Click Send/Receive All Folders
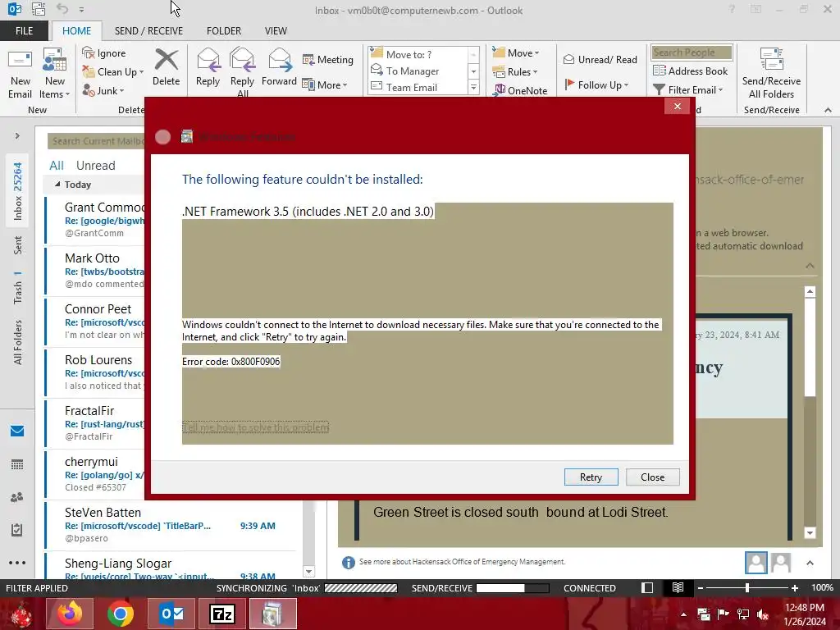 click(771, 73)
